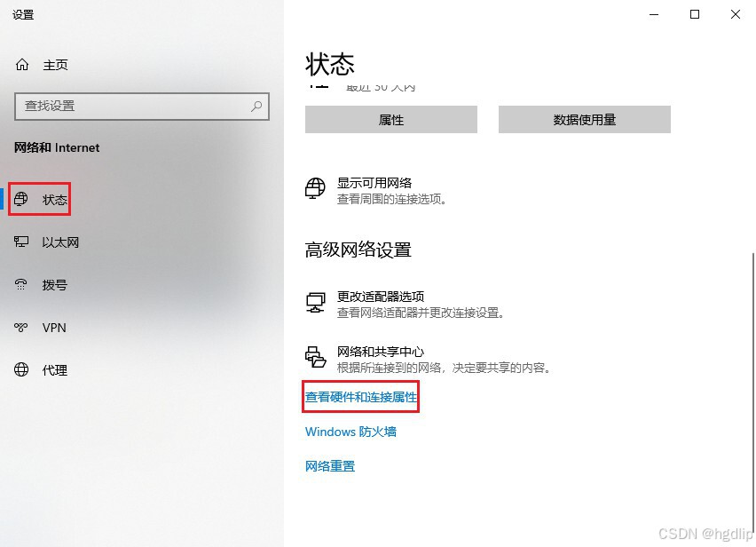756x547 pixels.
Task: Open the 以太网 monitor icon
Action: (21, 242)
